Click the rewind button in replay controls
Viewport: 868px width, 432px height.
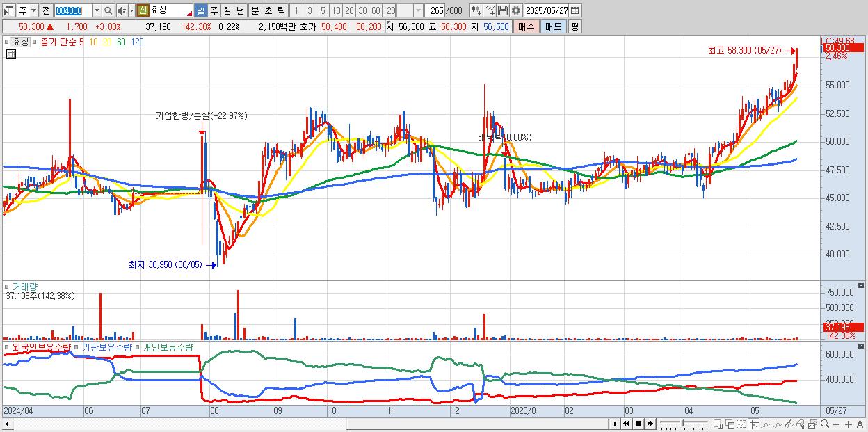(x=626, y=424)
